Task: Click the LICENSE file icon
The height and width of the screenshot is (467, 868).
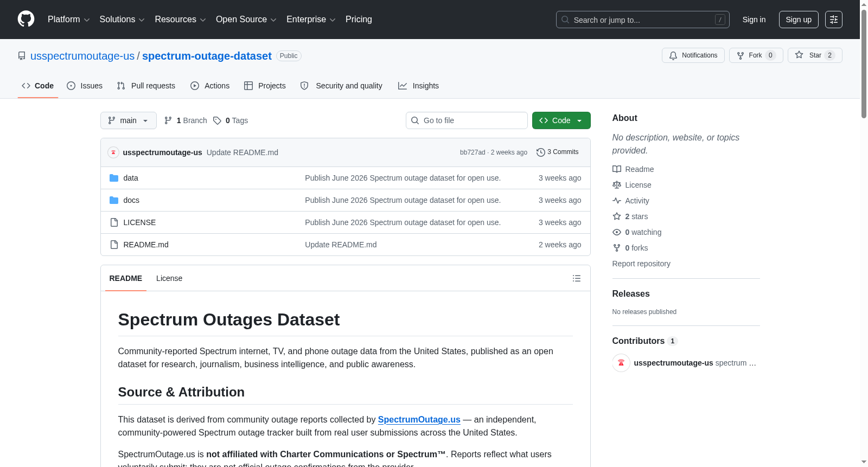Action: pos(114,222)
